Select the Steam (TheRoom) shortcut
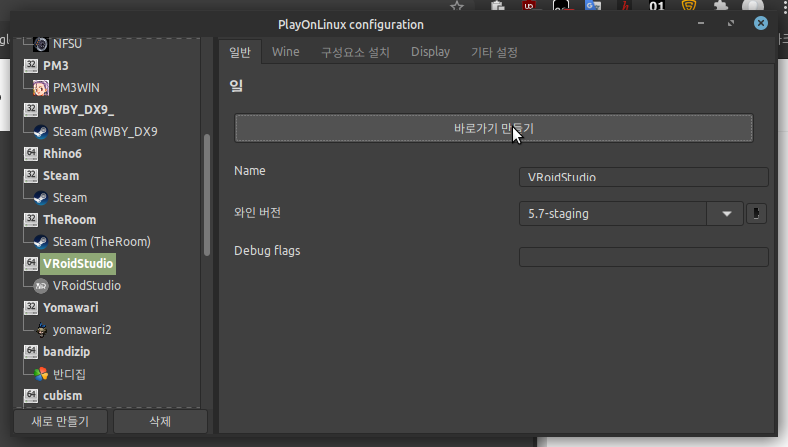 pyautogui.click(x=102, y=242)
